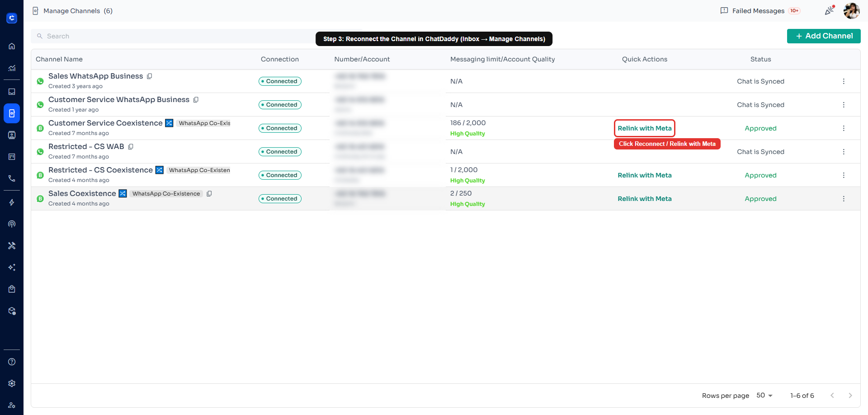
Task: Go to the next page arrow
Action: tap(850, 396)
